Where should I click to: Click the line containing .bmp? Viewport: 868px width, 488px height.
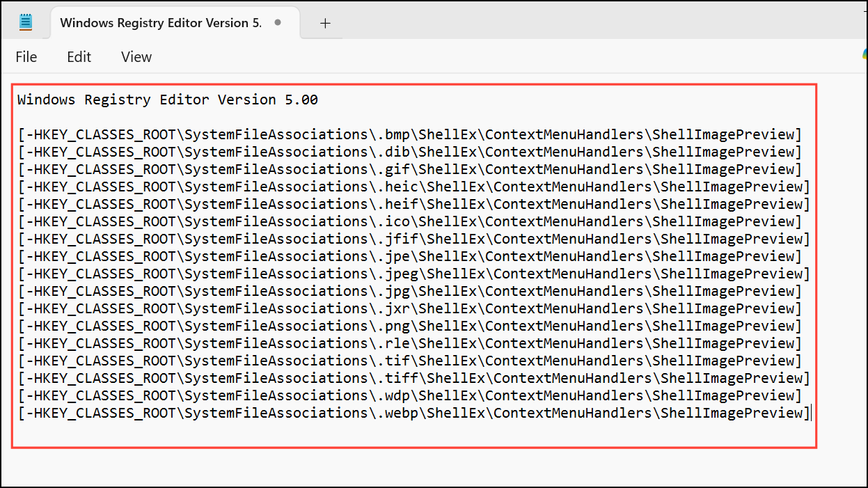[410, 134]
